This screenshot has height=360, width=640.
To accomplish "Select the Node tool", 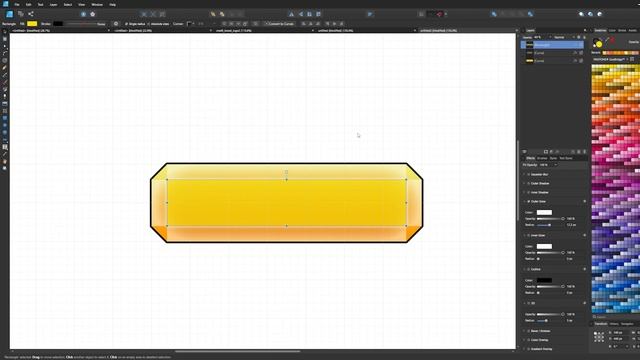I will (5, 46).
